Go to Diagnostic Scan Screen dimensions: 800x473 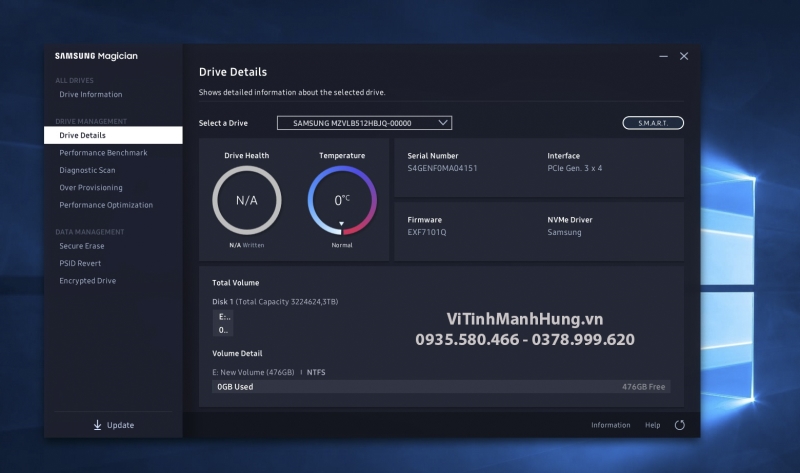(x=87, y=170)
